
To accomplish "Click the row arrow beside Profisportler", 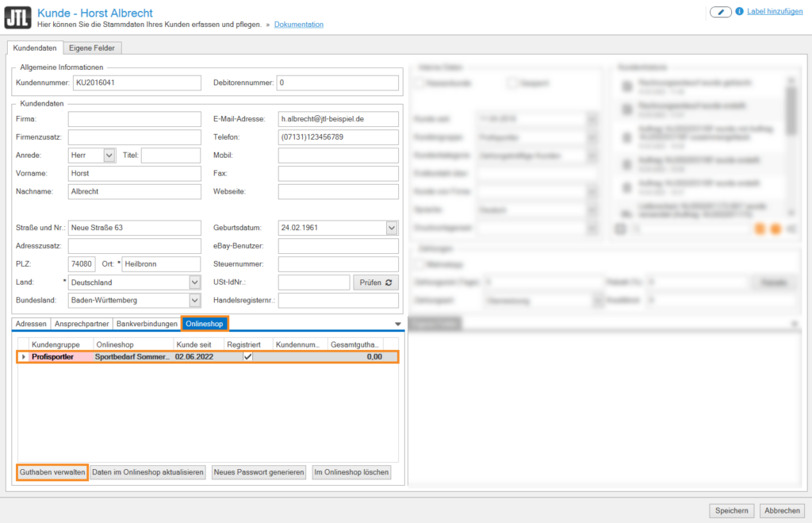I will tap(24, 357).
